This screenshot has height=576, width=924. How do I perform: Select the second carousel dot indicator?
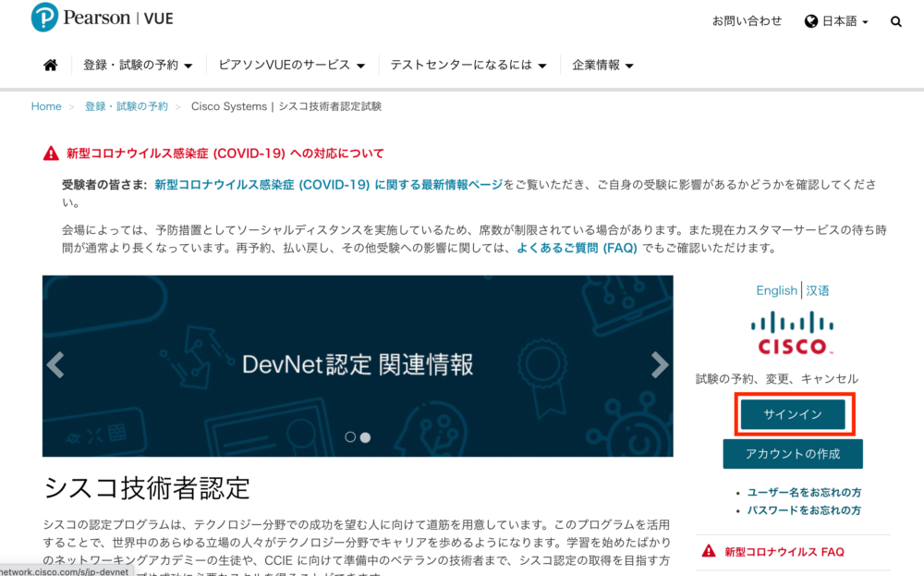[365, 437]
